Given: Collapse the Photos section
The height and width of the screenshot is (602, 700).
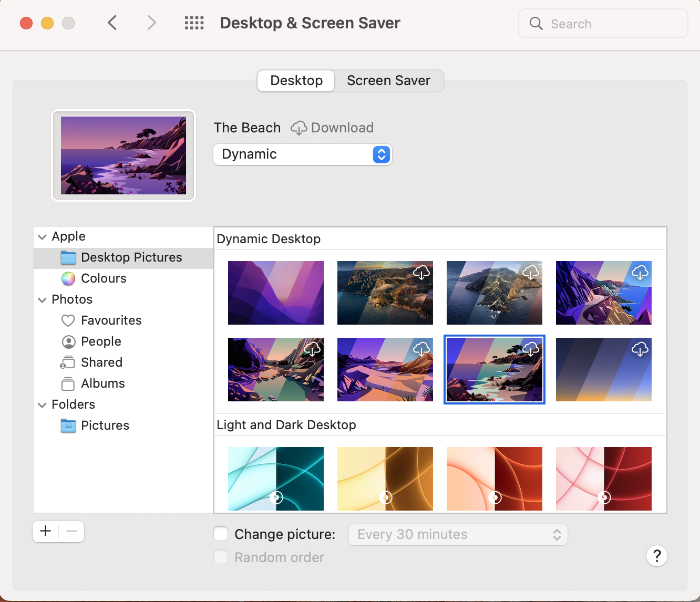Looking at the screenshot, I should [42, 300].
